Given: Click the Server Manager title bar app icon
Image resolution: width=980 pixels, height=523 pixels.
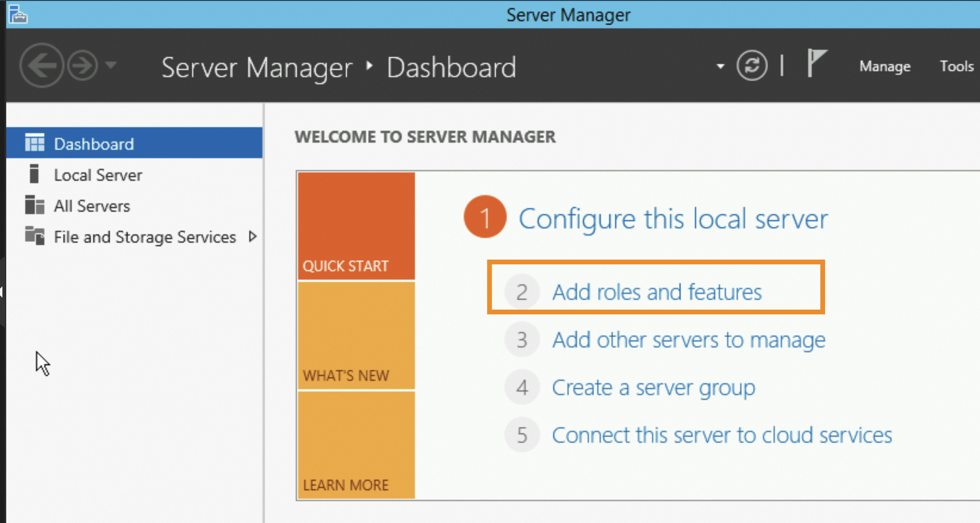Looking at the screenshot, I should (18, 14).
